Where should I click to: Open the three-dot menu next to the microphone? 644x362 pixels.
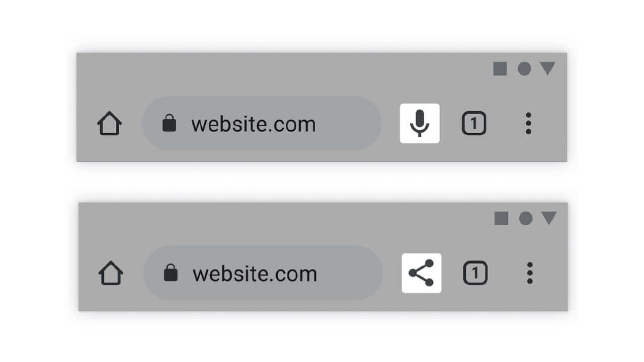[528, 123]
